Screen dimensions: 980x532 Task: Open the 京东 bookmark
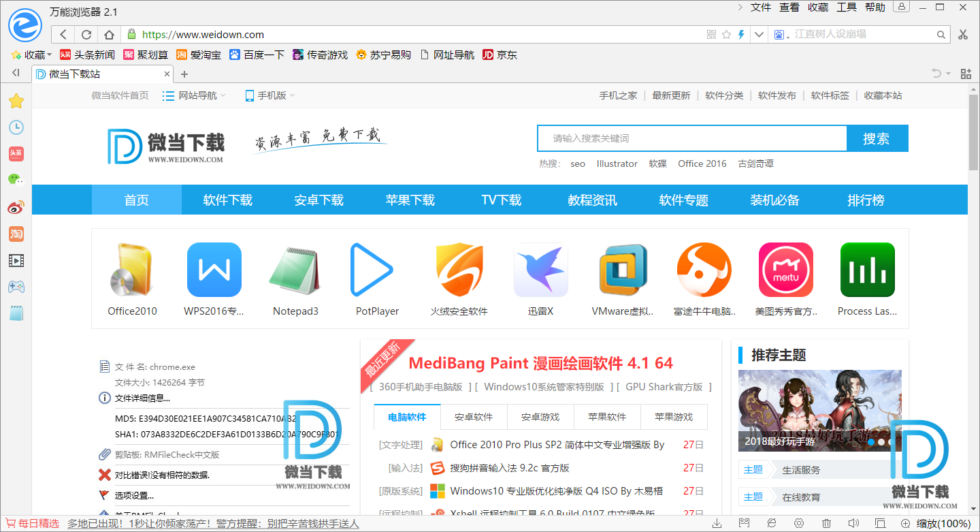(x=500, y=54)
